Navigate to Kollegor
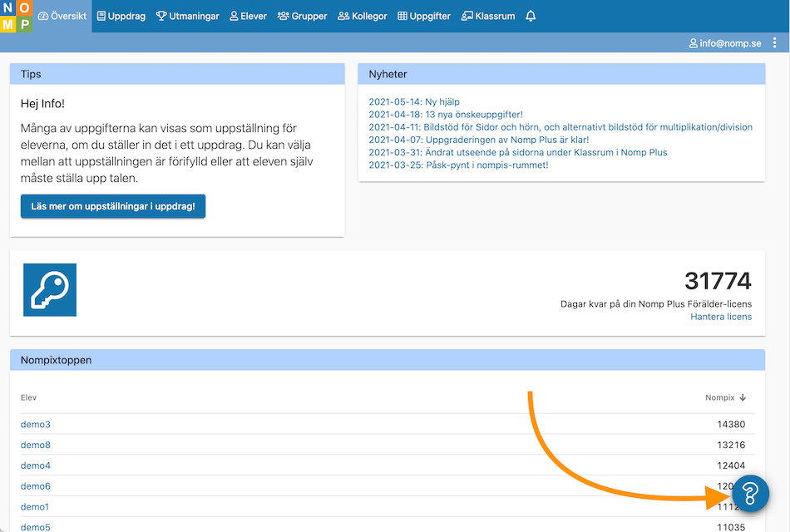790x532 pixels. coord(363,16)
